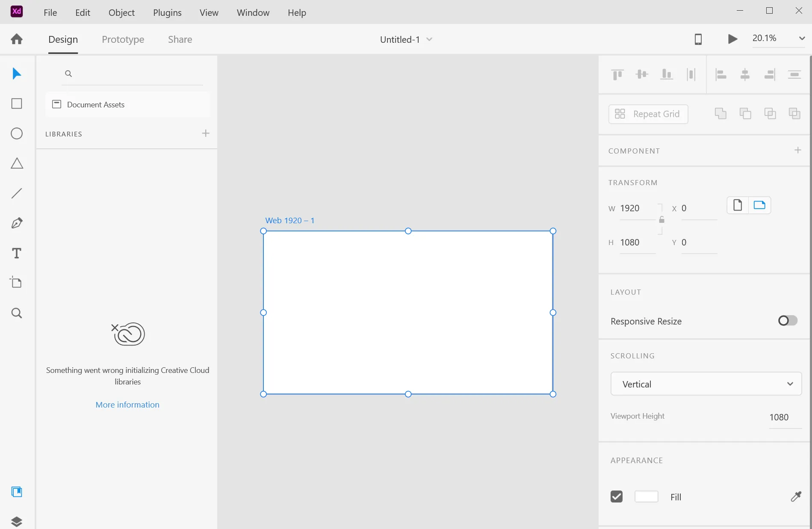This screenshot has width=812, height=529.
Task: Click the top-left artboard handle
Action: [x=263, y=231]
